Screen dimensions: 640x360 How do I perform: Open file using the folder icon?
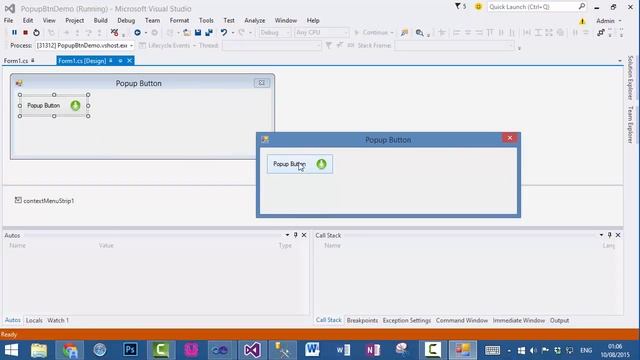tap(187, 32)
